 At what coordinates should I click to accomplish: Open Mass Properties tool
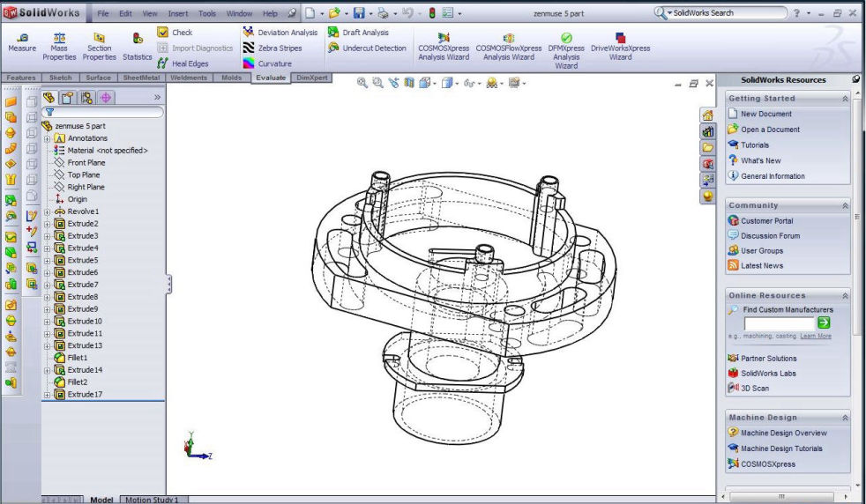(59, 37)
